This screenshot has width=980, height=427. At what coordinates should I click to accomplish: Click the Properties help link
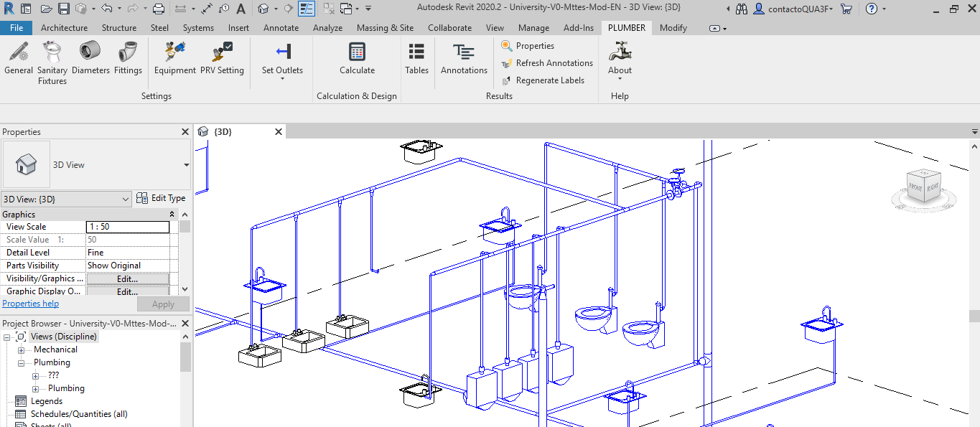click(31, 304)
